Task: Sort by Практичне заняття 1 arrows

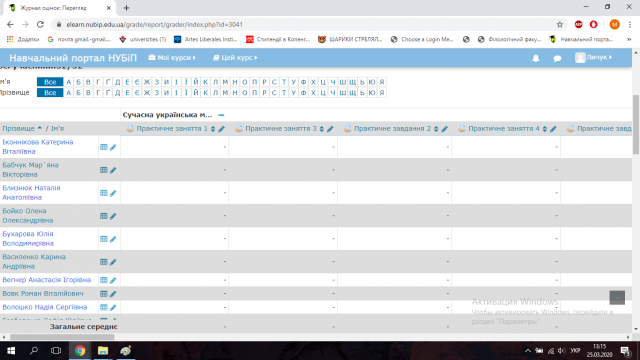Action: coord(213,129)
